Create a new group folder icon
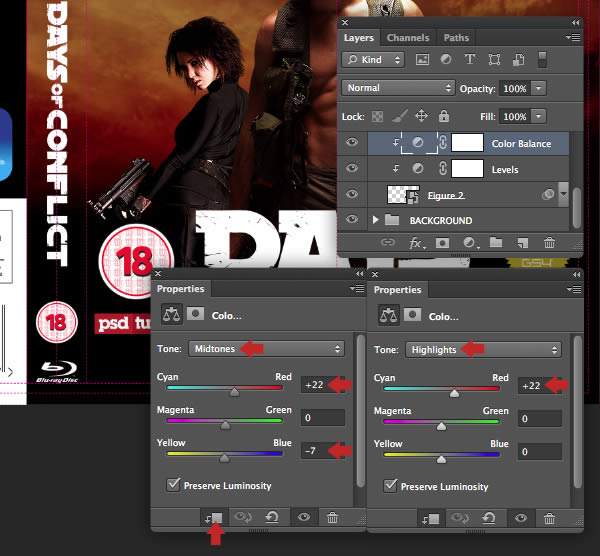600x556 pixels. (x=496, y=242)
